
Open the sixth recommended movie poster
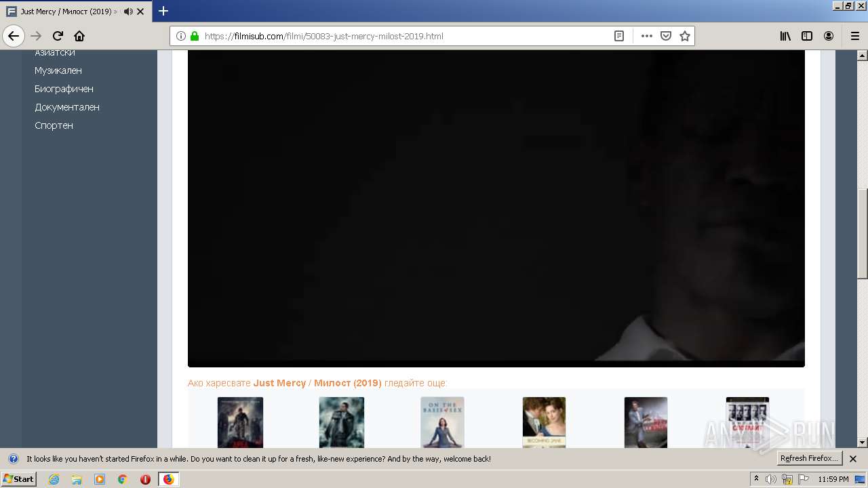point(747,422)
